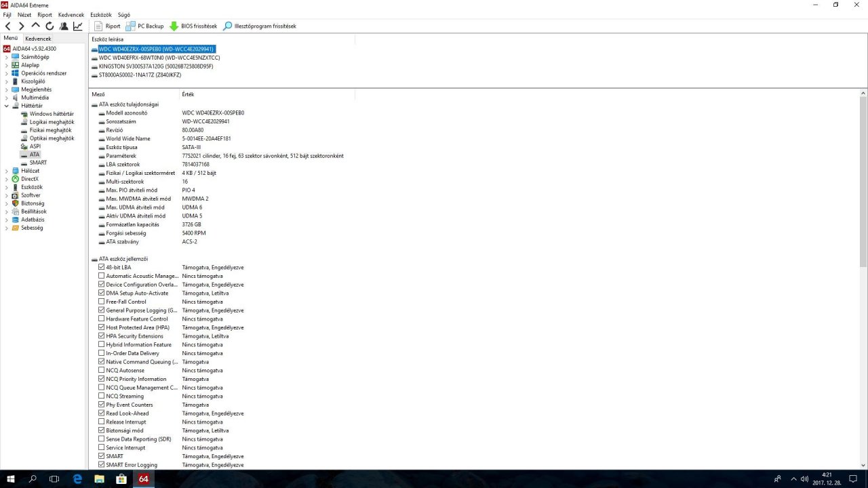This screenshot has height=488, width=868.
Task: Open the user/remote icon in toolbar
Action: click(64, 26)
